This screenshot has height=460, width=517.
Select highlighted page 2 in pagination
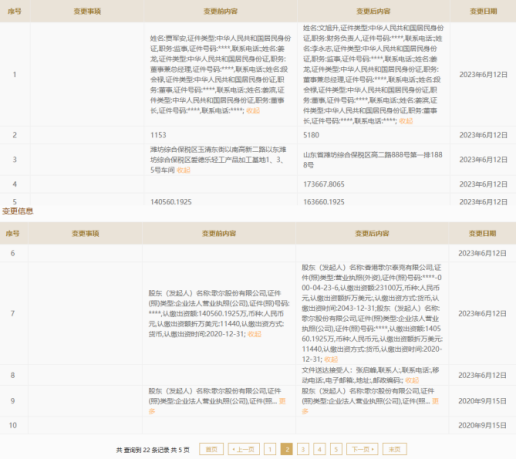tap(287, 449)
